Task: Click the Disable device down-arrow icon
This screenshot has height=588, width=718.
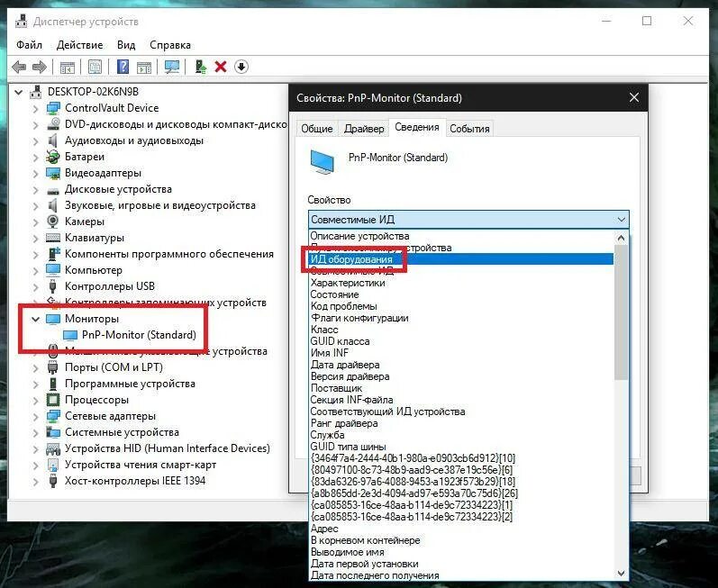Action: 241,67
